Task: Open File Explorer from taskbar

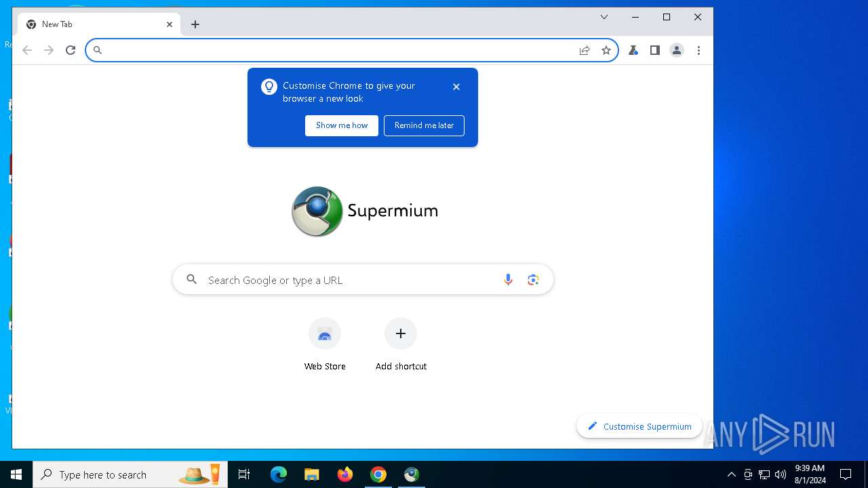Action: pos(312,474)
